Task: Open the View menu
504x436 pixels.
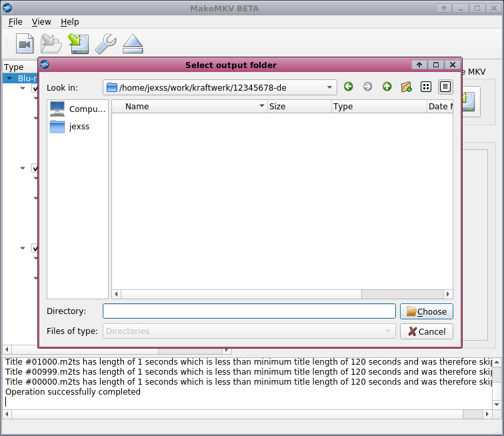Action: [x=41, y=22]
